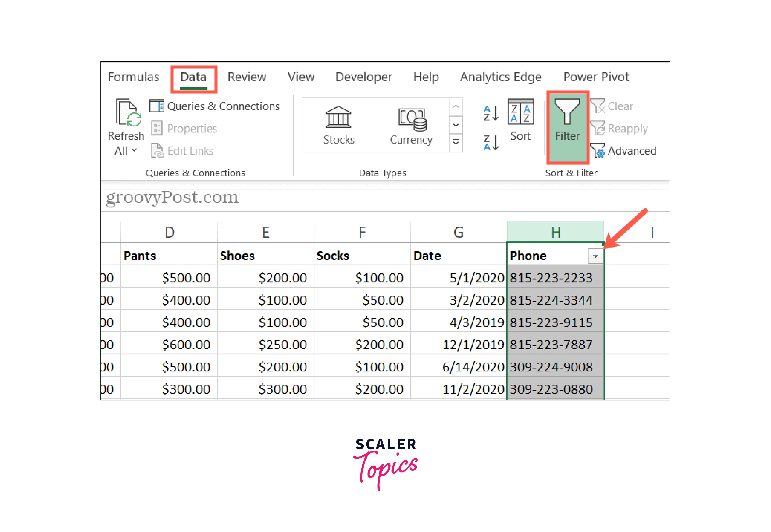Sort A to Z ascending
This screenshot has width=771, height=532.
click(x=491, y=113)
